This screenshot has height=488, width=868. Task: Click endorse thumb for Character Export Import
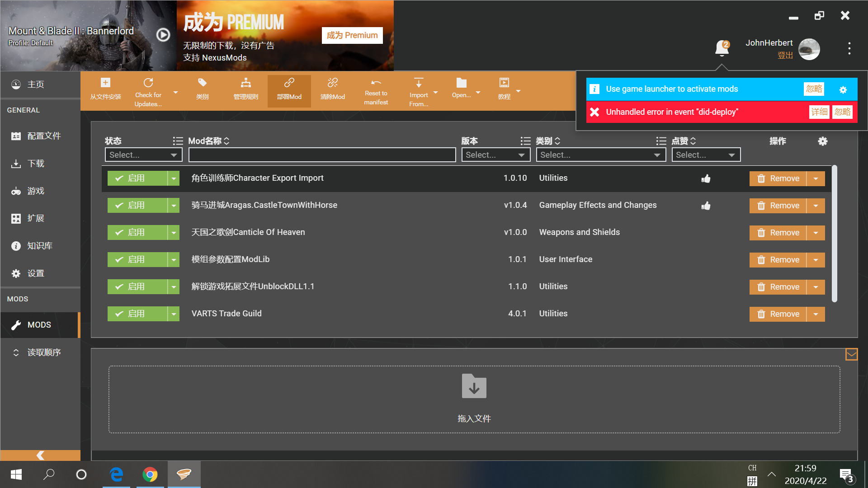[706, 178]
